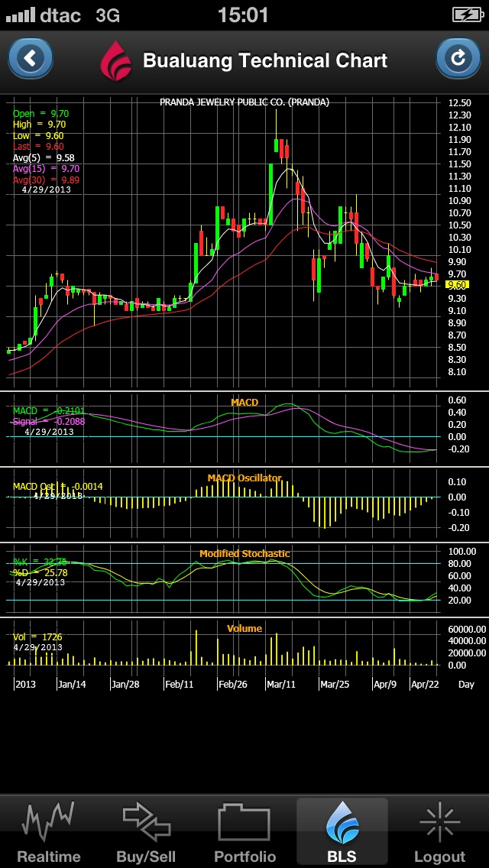The height and width of the screenshot is (868, 489).
Task: Tap the %D = 25.78 readout
Action: 40,572
